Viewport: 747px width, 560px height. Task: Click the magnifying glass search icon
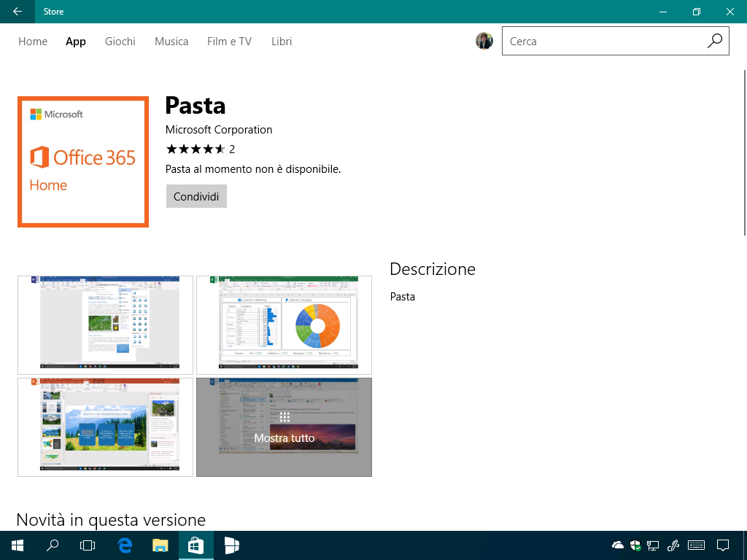point(715,41)
